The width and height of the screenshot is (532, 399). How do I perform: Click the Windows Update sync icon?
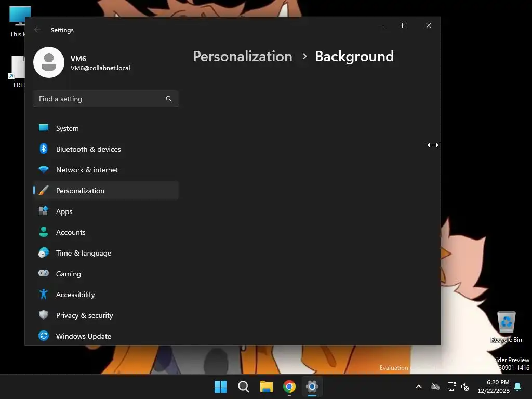(x=44, y=336)
